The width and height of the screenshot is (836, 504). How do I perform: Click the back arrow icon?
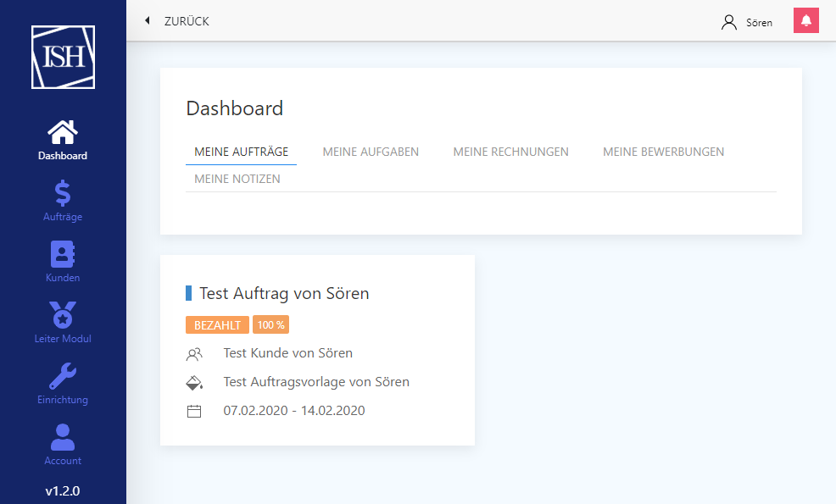(x=148, y=21)
